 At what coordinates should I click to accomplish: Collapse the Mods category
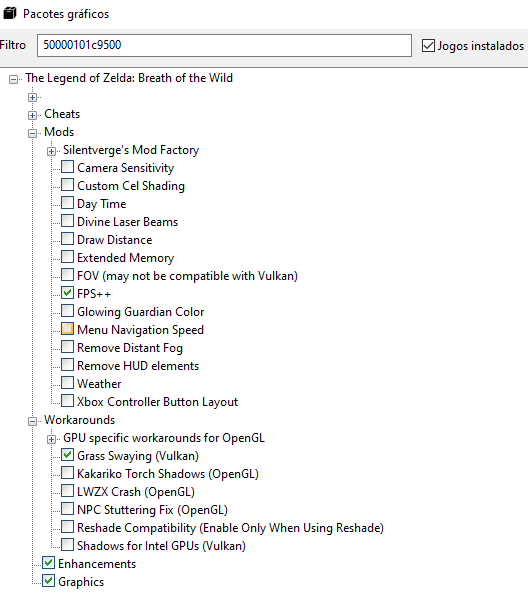pos(32,133)
